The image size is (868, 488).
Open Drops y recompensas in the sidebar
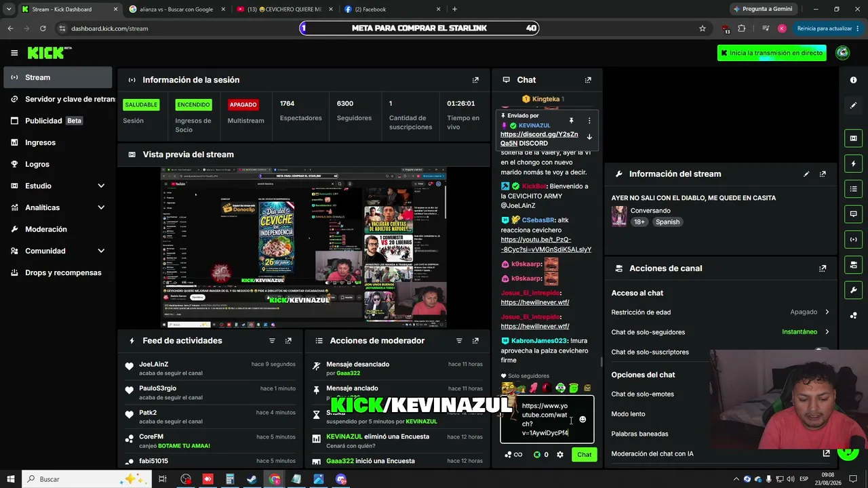click(x=58, y=272)
